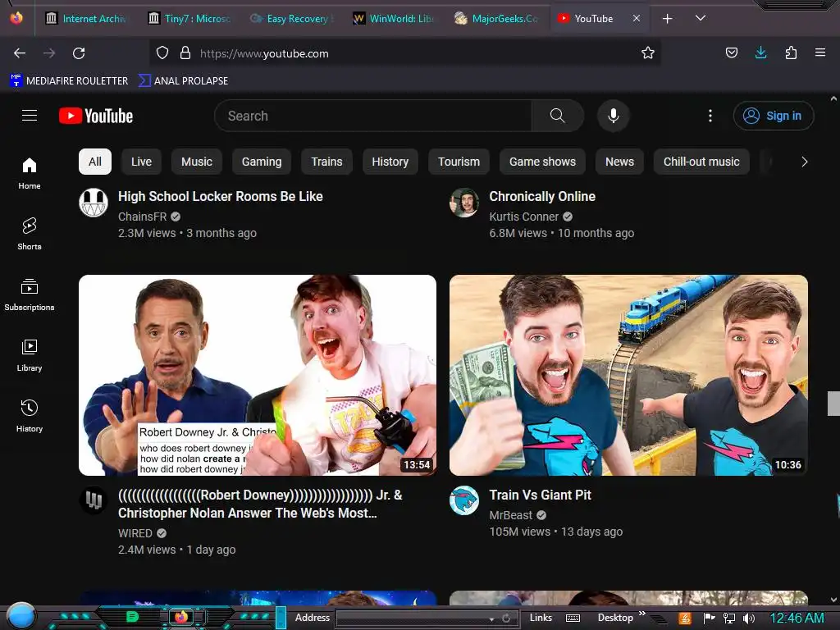The image size is (840, 630).
Task: Bookmark this page with the star
Action: tap(648, 53)
